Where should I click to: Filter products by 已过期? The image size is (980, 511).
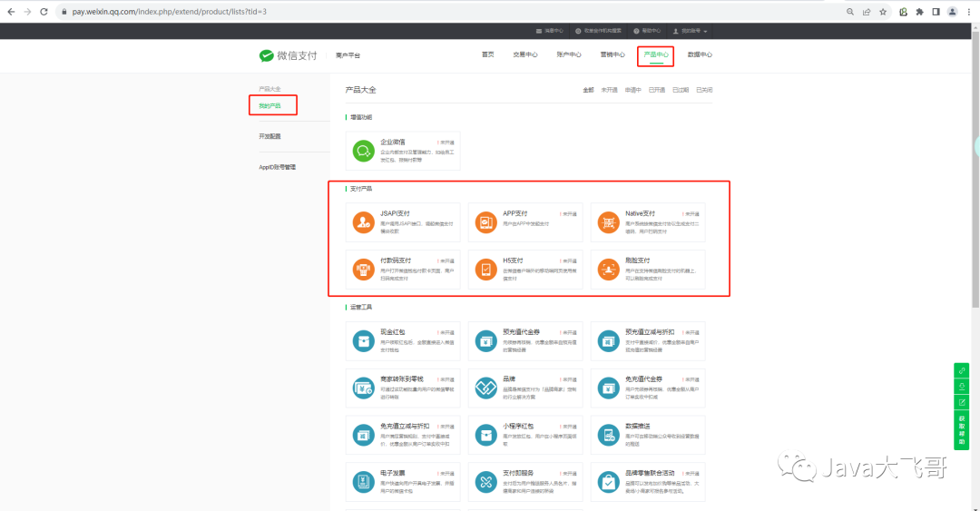681,90
